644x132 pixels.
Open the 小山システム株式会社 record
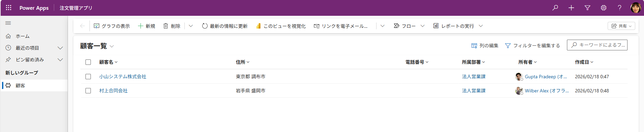[x=123, y=77]
